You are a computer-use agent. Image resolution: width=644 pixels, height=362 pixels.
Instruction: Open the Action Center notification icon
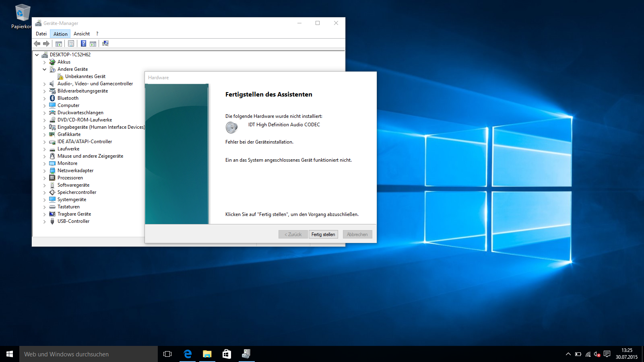coord(607,354)
